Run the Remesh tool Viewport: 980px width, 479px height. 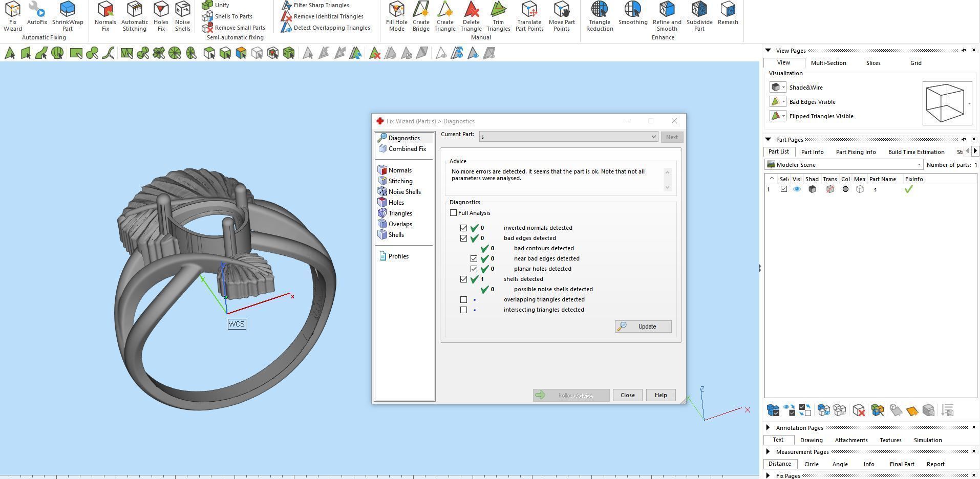(728, 13)
